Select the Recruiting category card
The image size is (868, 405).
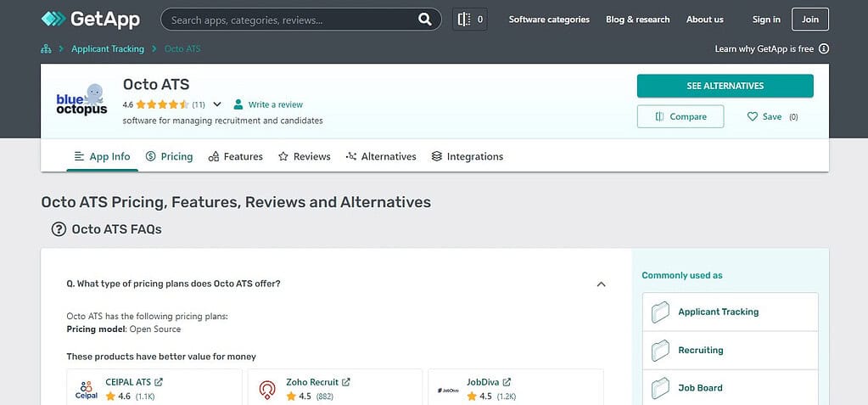pyautogui.click(x=731, y=350)
